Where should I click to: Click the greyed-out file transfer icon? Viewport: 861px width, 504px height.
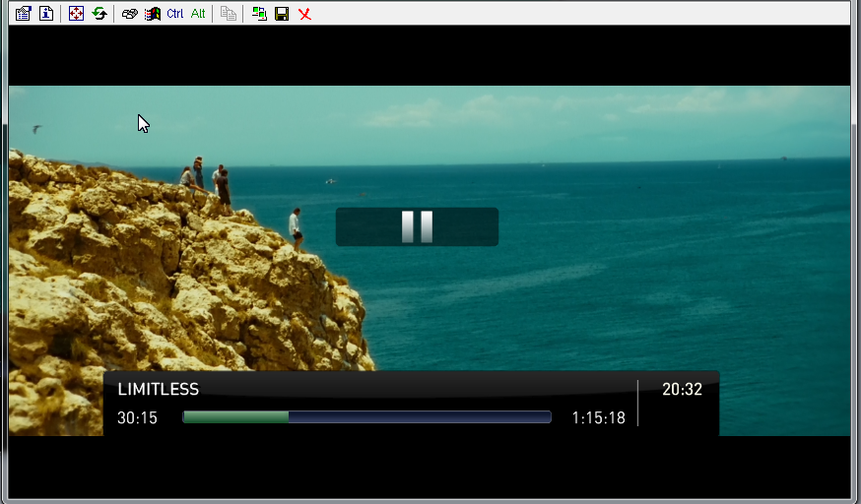tap(229, 13)
